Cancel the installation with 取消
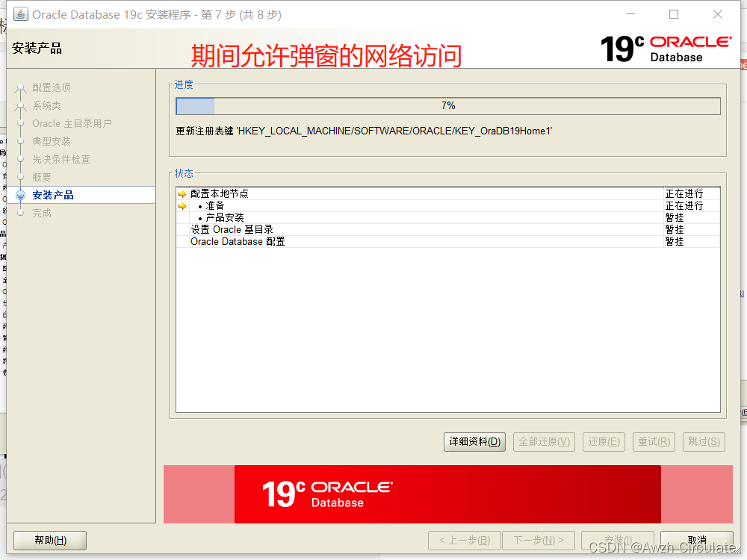 [x=696, y=540]
